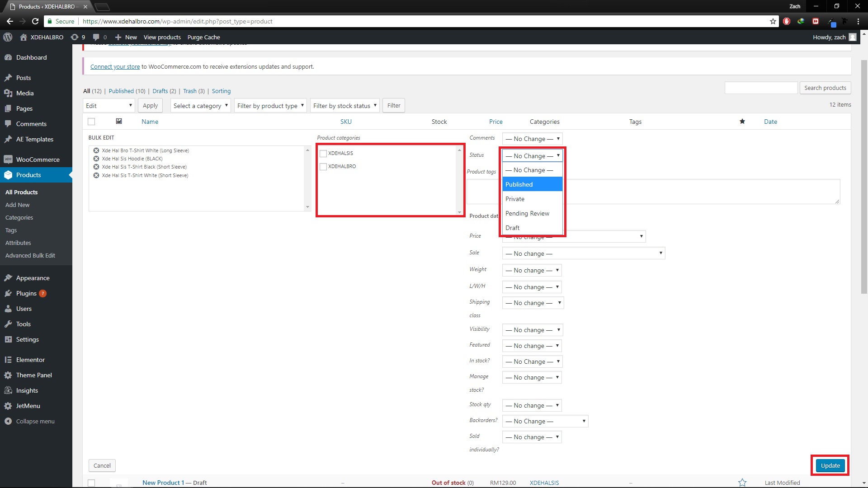The image size is (868, 488).
Task: Click the image column thumbnail icon header
Action: 119,121
